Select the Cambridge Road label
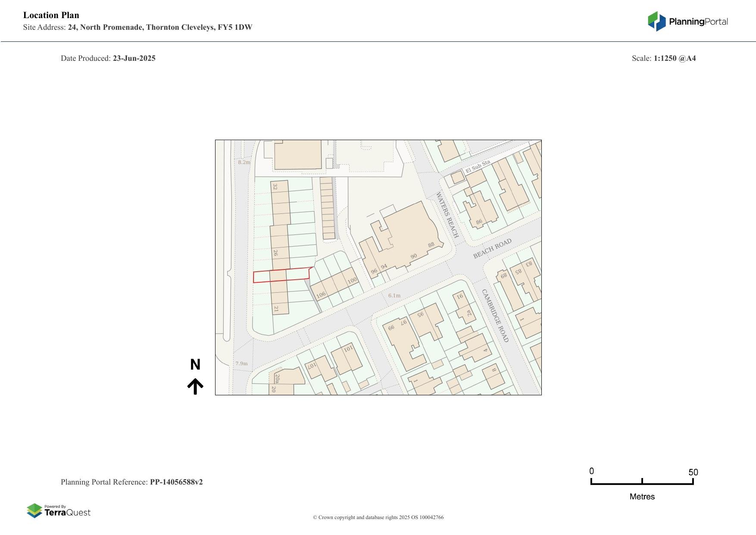The height and width of the screenshot is (535, 756). [495, 316]
